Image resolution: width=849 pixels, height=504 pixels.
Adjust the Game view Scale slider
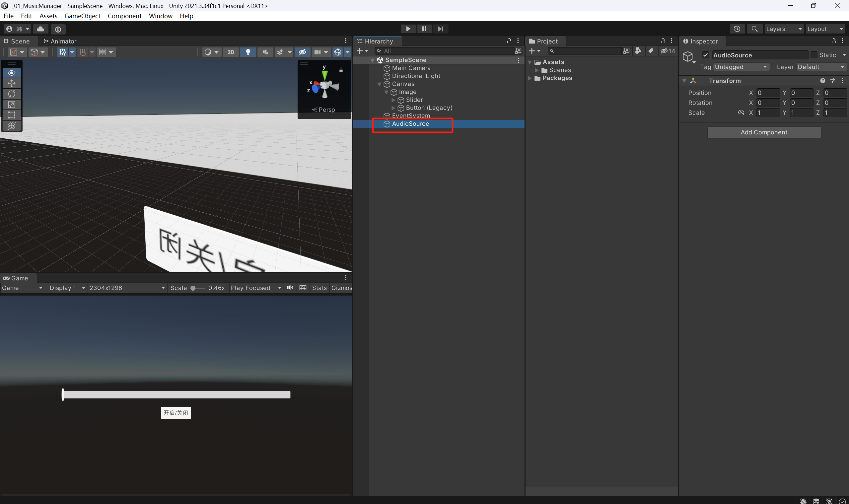click(193, 288)
